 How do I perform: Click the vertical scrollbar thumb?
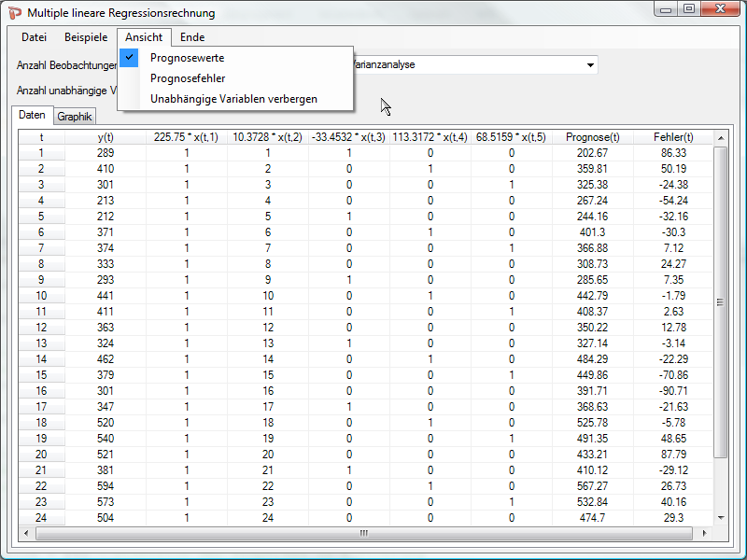click(720, 301)
